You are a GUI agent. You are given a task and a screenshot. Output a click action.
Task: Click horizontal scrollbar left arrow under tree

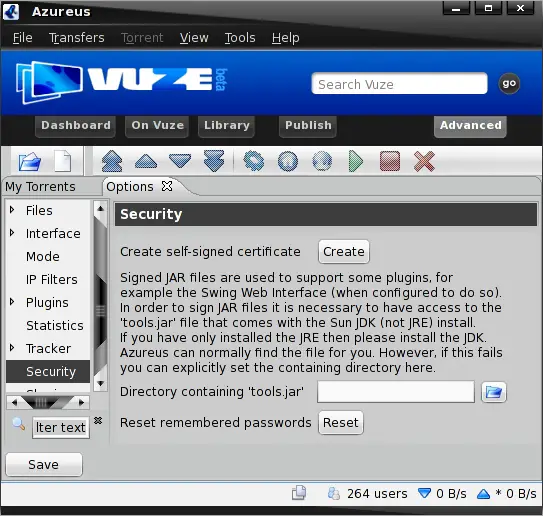14,402
